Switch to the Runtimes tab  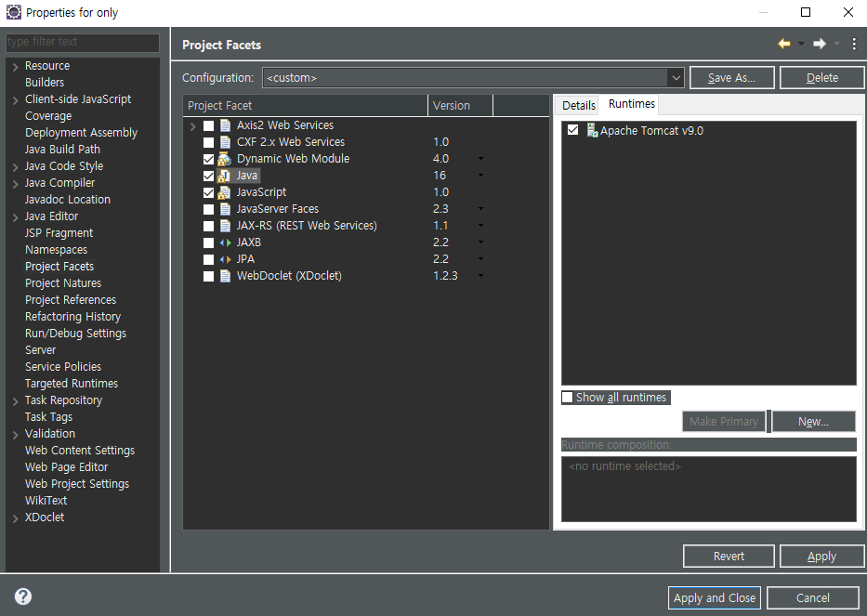[x=632, y=104]
